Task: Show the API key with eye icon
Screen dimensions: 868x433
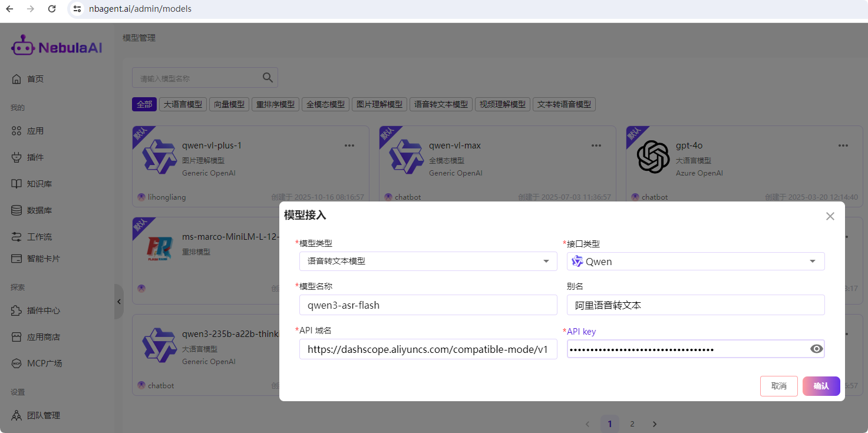Action: [816, 349]
